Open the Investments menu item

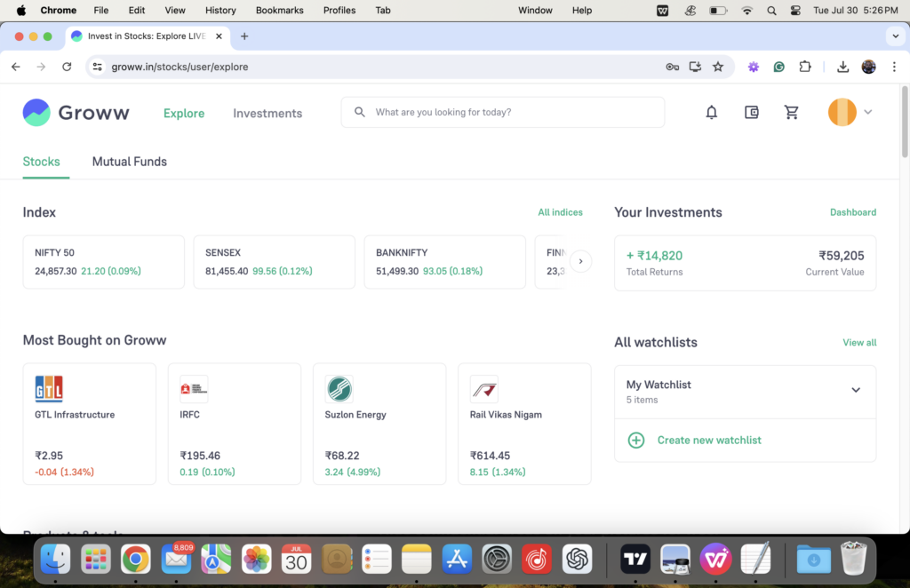[267, 113]
